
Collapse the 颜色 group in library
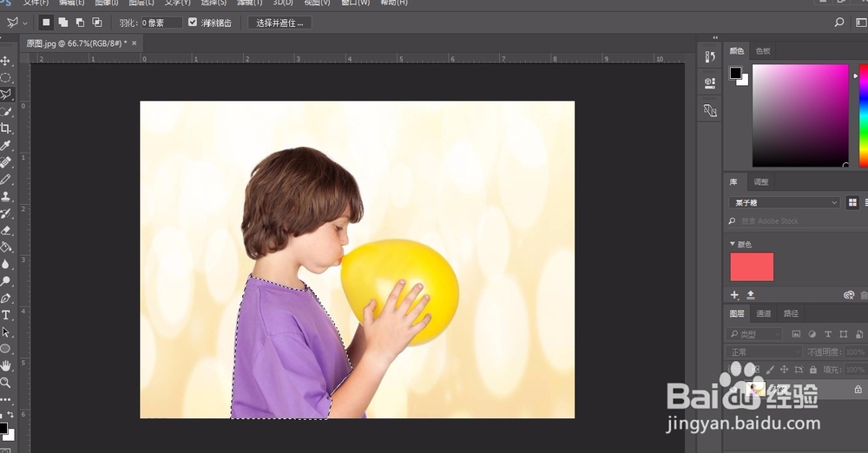click(x=733, y=244)
